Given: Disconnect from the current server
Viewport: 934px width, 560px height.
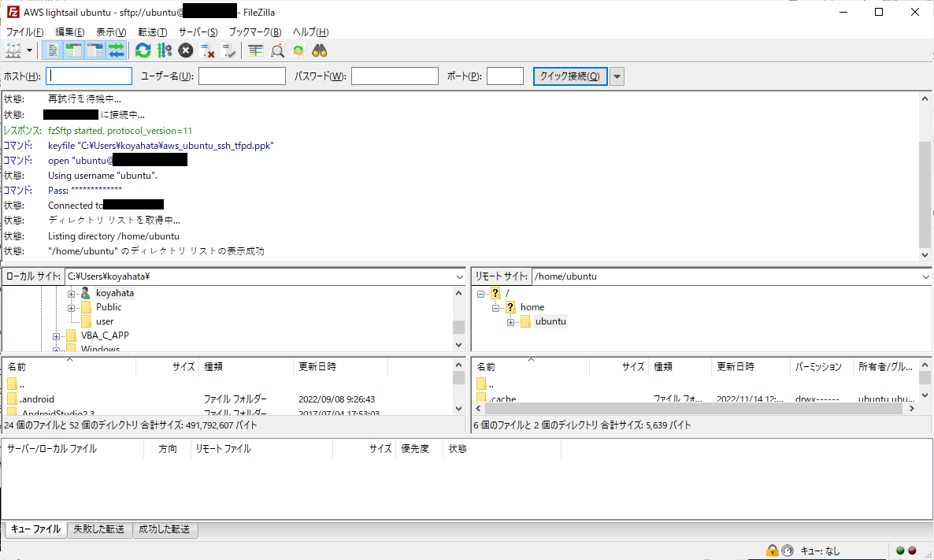Looking at the screenshot, I should (207, 50).
